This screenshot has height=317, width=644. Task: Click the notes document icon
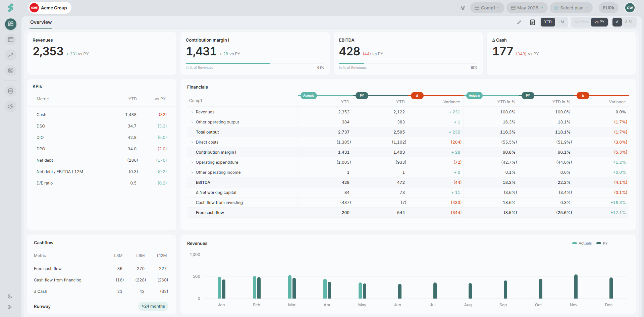[532, 22]
